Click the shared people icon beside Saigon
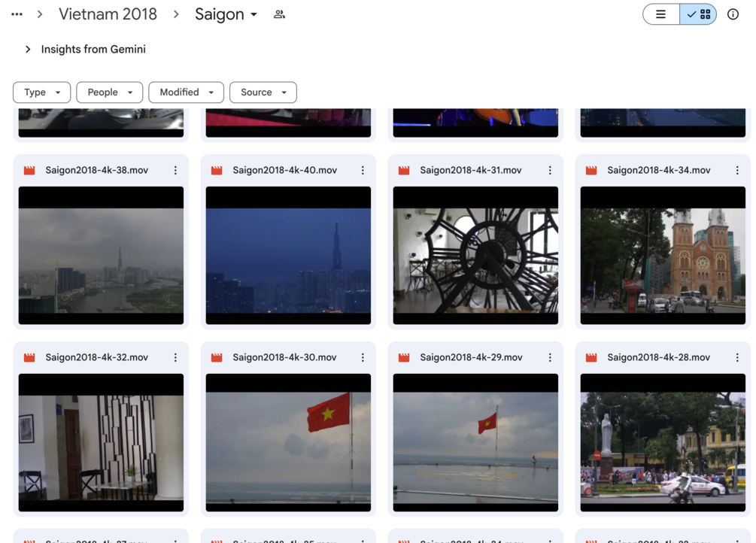The height and width of the screenshot is (543, 756). click(279, 14)
